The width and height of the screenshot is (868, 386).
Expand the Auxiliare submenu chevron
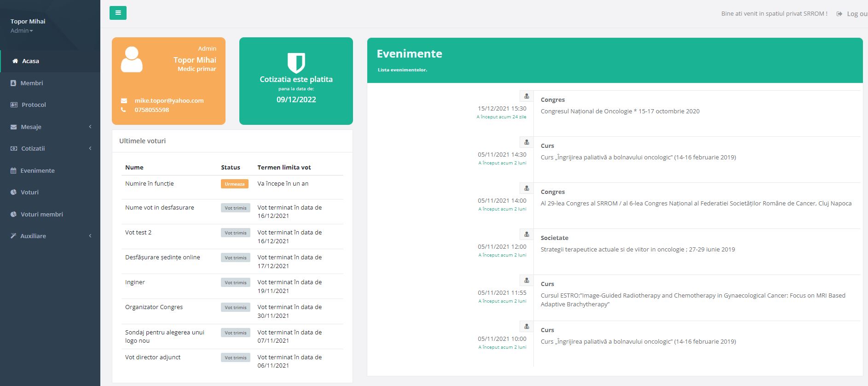[90, 236]
